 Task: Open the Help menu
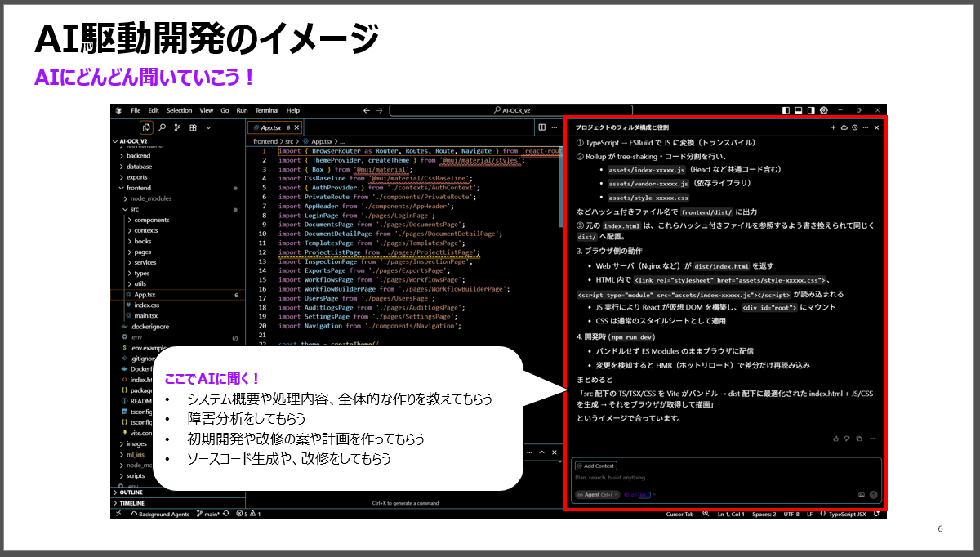point(293,110)
